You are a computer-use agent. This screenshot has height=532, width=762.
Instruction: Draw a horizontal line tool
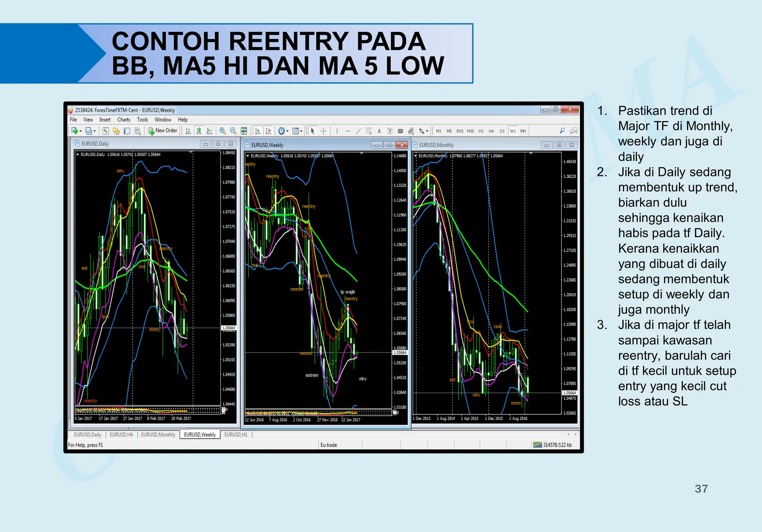(x=348, y=131)
